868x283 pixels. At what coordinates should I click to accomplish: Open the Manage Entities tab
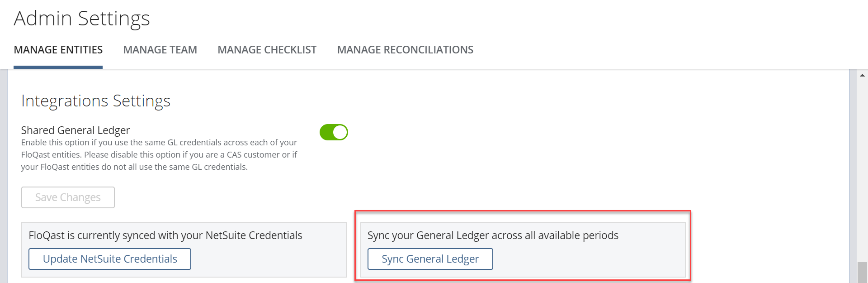pyautogui.click(x=58, y=50)
